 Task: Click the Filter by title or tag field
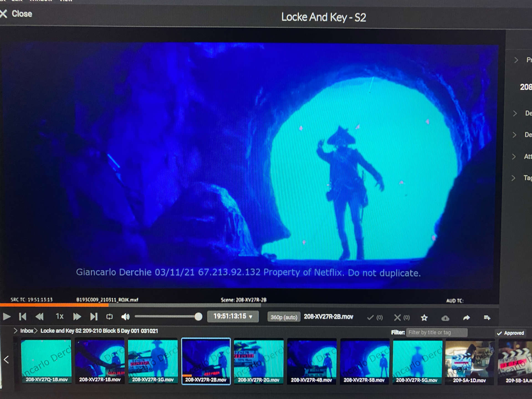[x=436, y=332]
